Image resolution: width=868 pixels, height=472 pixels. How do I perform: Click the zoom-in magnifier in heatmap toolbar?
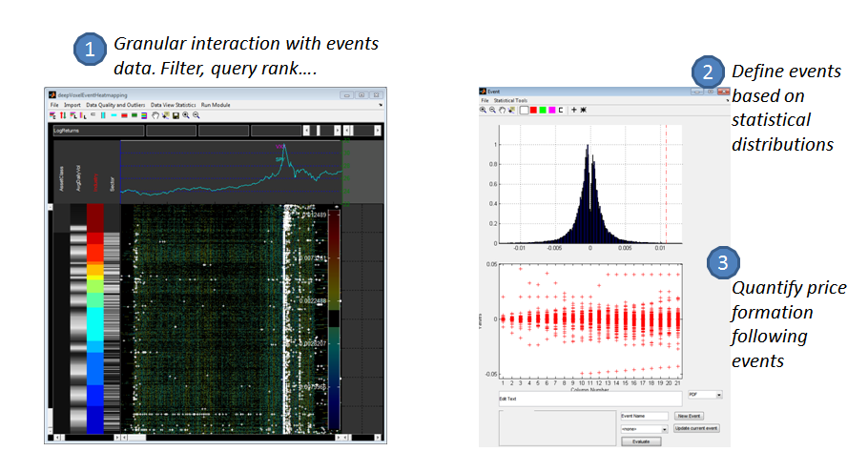click(186, 115)
